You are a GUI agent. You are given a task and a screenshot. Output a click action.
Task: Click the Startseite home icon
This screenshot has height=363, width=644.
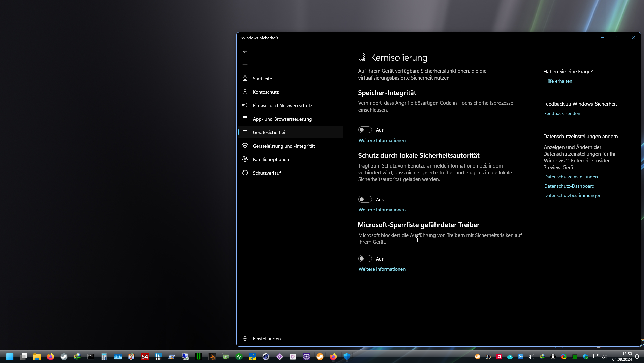coord(245,78)
